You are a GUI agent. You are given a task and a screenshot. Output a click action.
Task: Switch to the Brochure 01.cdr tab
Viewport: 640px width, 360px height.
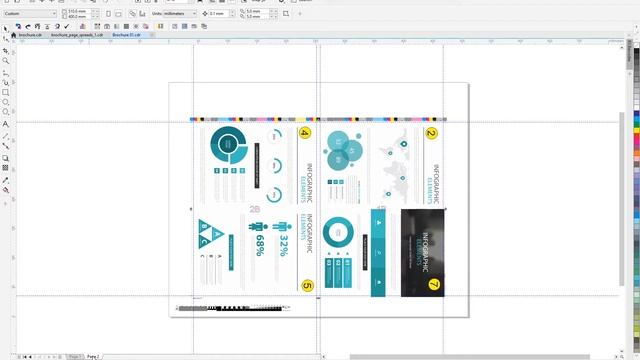pyautogui.click(x=126, y=35)
